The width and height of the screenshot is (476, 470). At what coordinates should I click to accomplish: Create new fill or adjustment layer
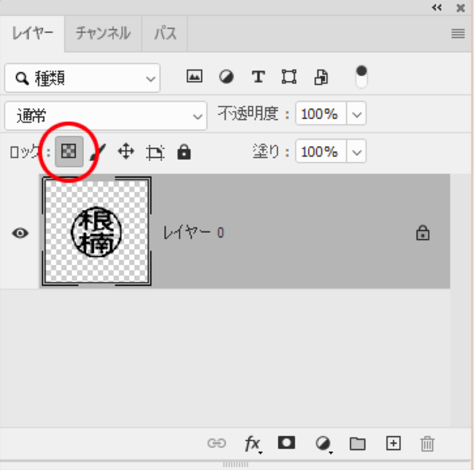(323, 444)
